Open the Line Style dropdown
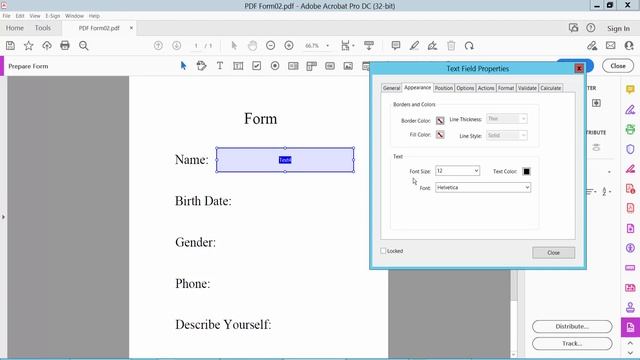Image resolution: width=640 pixels, height=360 pixels. pyautogui.click(x=507, y=135)
